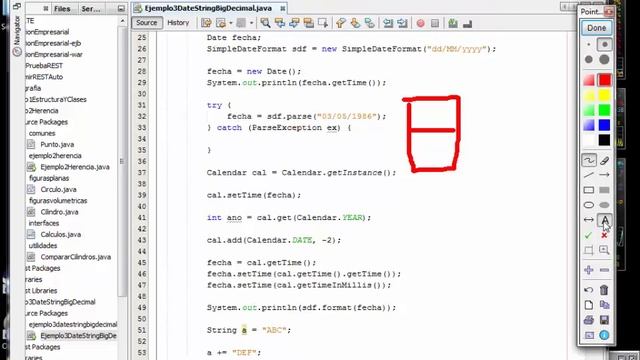Select the freehand pen drawing tool

pos(589,160)
